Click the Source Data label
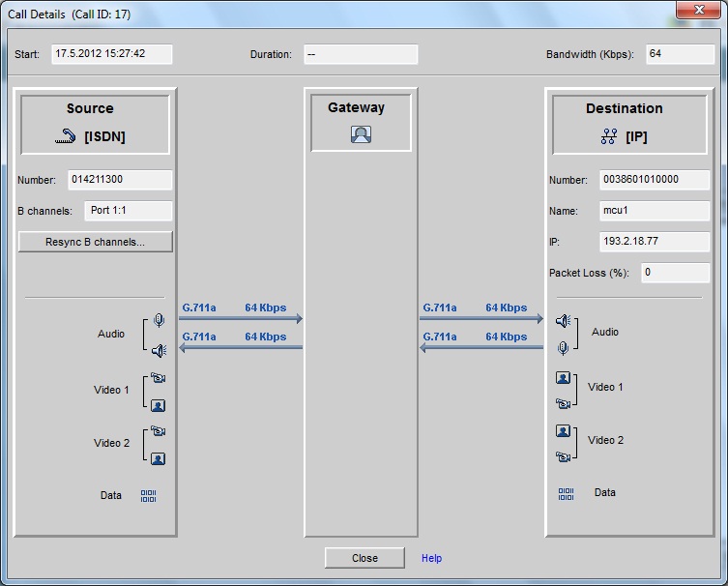The image size is (728, 586). coord(111,495)
